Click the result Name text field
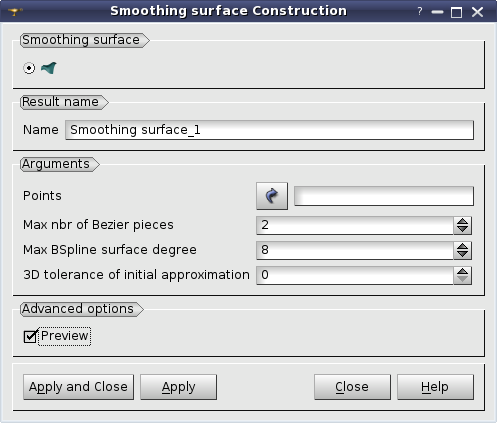Screen dimensions: 497x423 269,130
